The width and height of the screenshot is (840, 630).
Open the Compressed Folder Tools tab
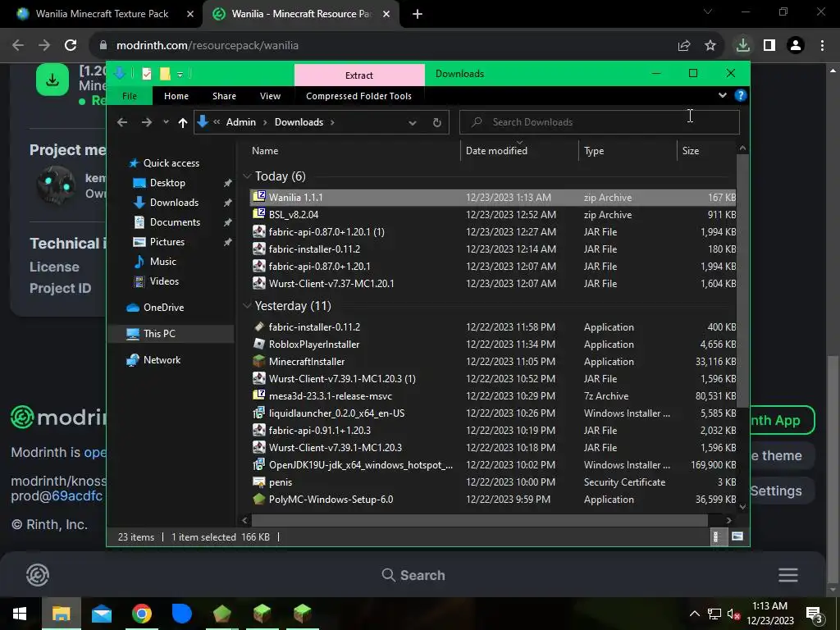point(359,96)
